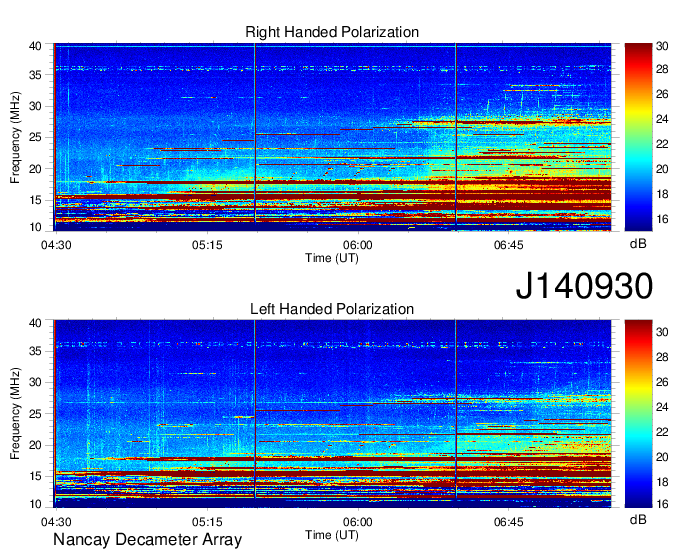This screenshot has height=552, width=680.
Task: Click the 35 MHz tick on top plot
Action: click(x=35, y=75)
